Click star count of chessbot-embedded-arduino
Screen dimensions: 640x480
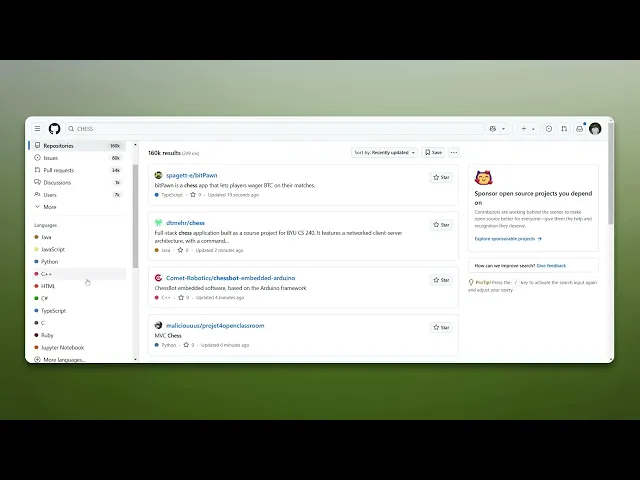184,298
